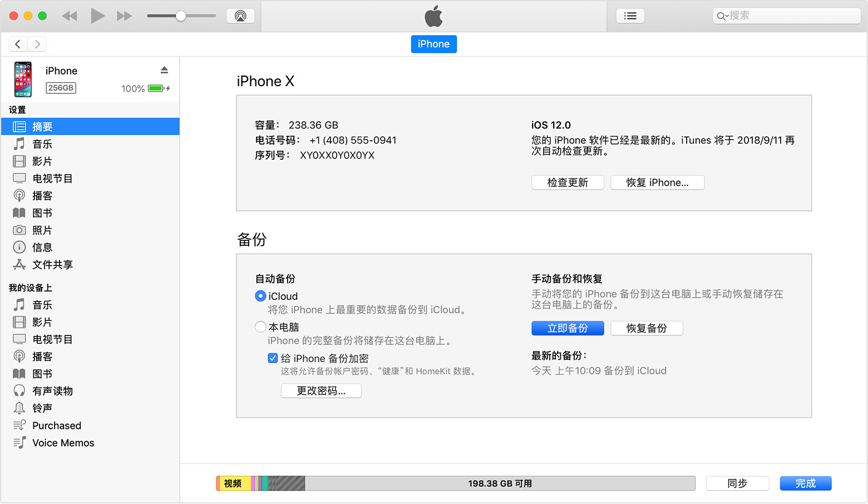Screen dimensions: 868x504
Task: Click the AirPlay icon in the toolbar
Action: tap(240, 15)
